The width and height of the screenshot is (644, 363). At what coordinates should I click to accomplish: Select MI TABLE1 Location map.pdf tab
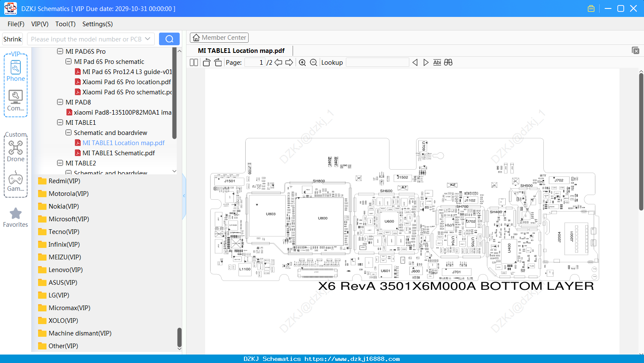pyautogui.click(x=241, y=50)
